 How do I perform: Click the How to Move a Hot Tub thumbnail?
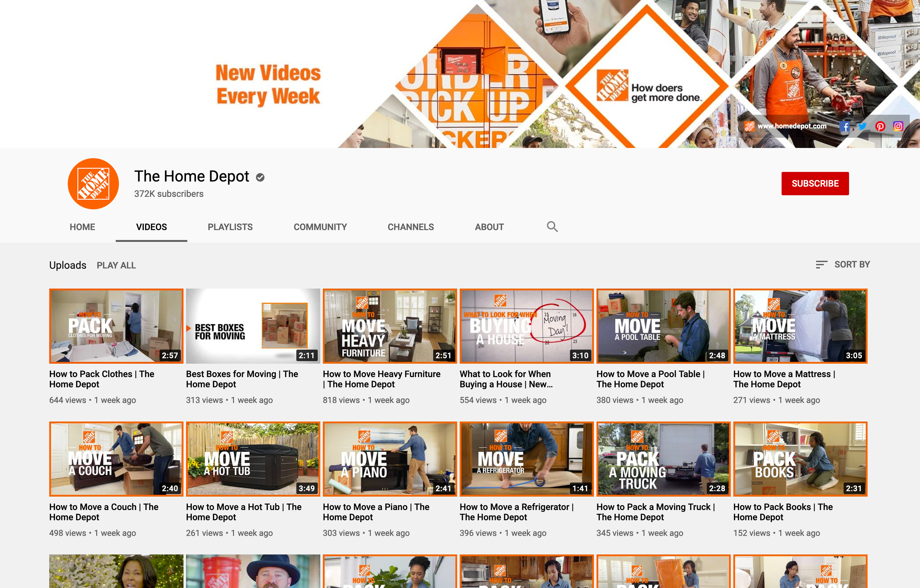point(253,459)
